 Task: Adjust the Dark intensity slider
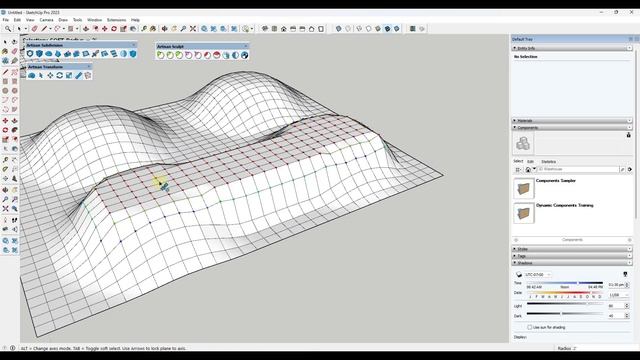(x=564, y=313)
